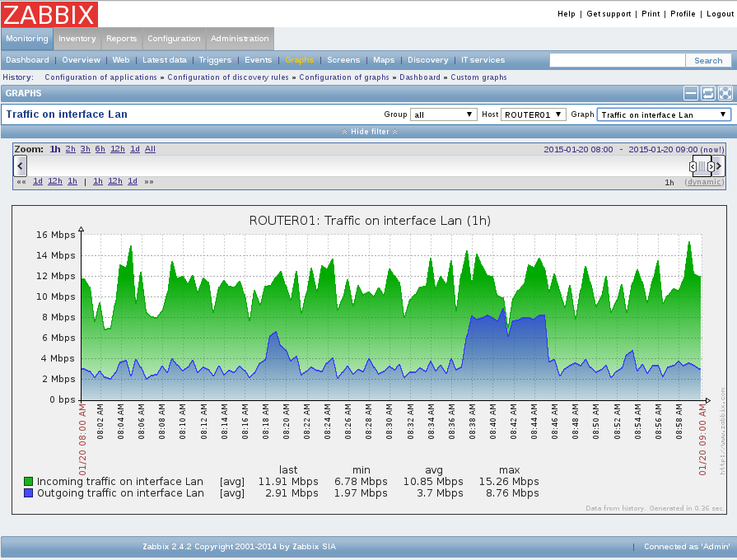Click the double right arrows »» navigation

coord(149,181)
